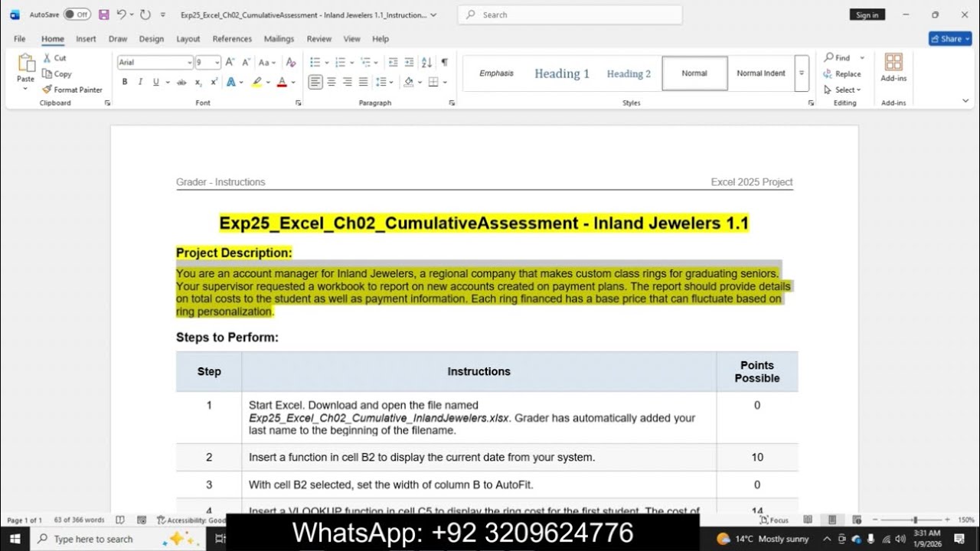Switch to Read Mode view in status bar

point(808,520)
